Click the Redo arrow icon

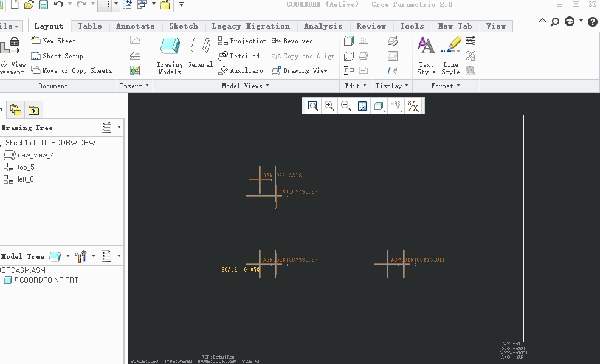81,4
